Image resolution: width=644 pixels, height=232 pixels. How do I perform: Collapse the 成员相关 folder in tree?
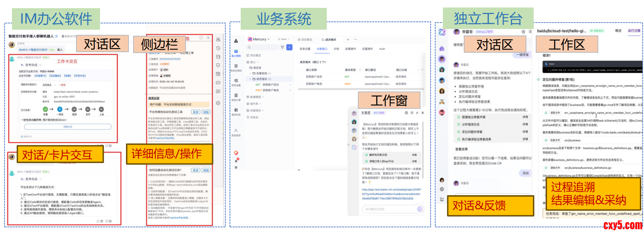coord(250,79)
